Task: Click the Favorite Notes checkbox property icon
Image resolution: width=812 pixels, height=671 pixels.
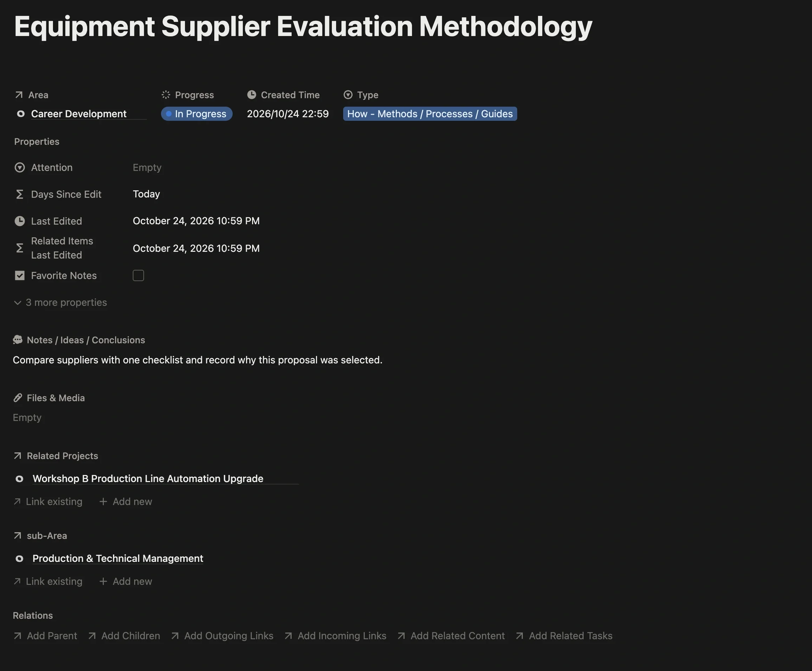Action: click(x=20, y=275)
